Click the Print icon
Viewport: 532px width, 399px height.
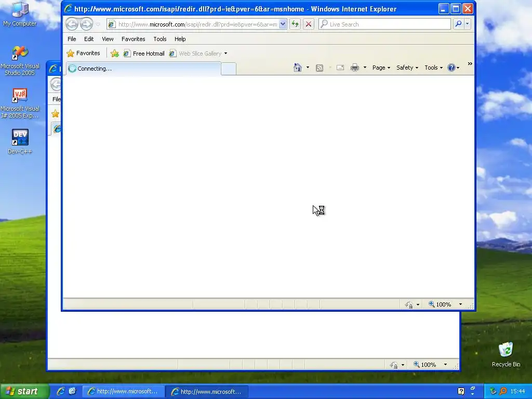coord(355,68)
